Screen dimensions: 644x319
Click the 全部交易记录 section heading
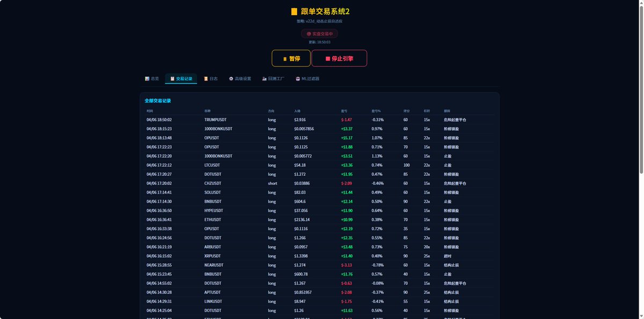(x=158, y=101)
